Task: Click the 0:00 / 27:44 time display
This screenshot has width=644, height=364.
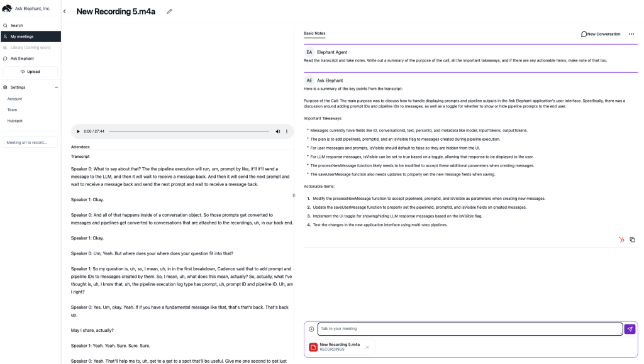Action: (x=94, y=132)
